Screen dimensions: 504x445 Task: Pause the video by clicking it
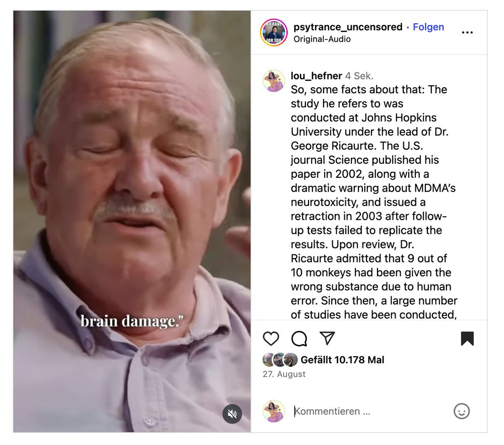tap(132, 221)
